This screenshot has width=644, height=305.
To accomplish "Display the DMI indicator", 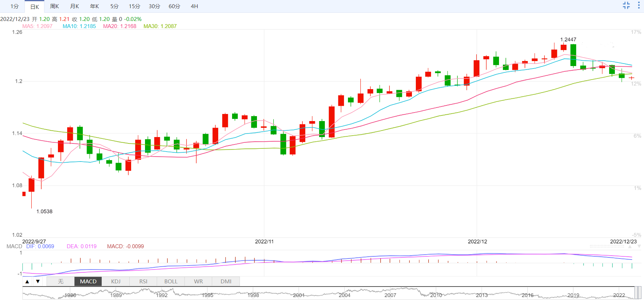I will click(226, 282).
